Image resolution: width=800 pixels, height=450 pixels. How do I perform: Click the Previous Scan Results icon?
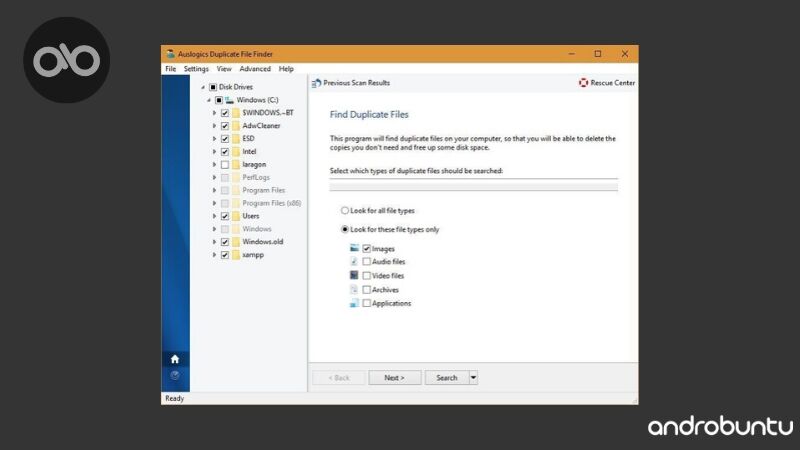tap(316, 83)
